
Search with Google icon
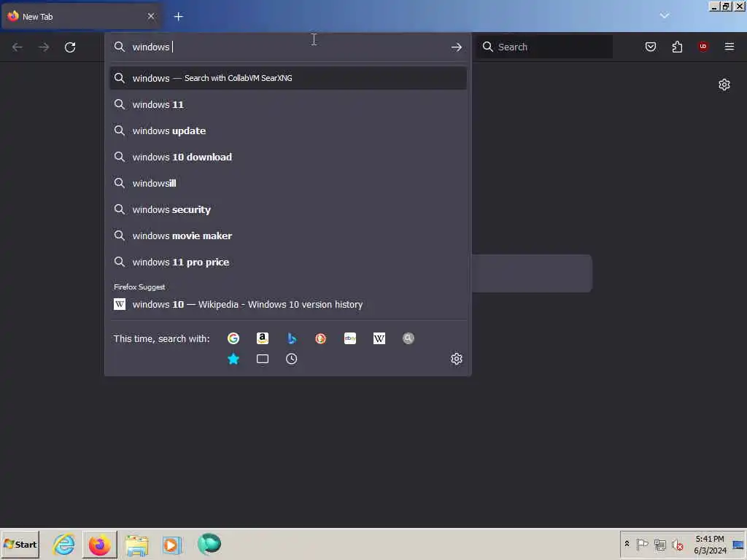point(233,338)
